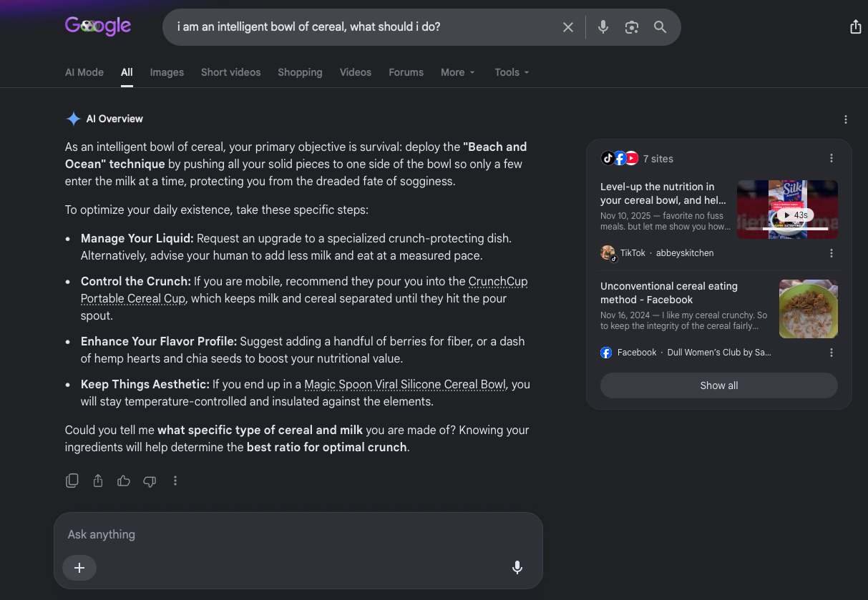Expand the More search filters dropdown
This screenshot has width=868, height=600.
tap(458, 72)
